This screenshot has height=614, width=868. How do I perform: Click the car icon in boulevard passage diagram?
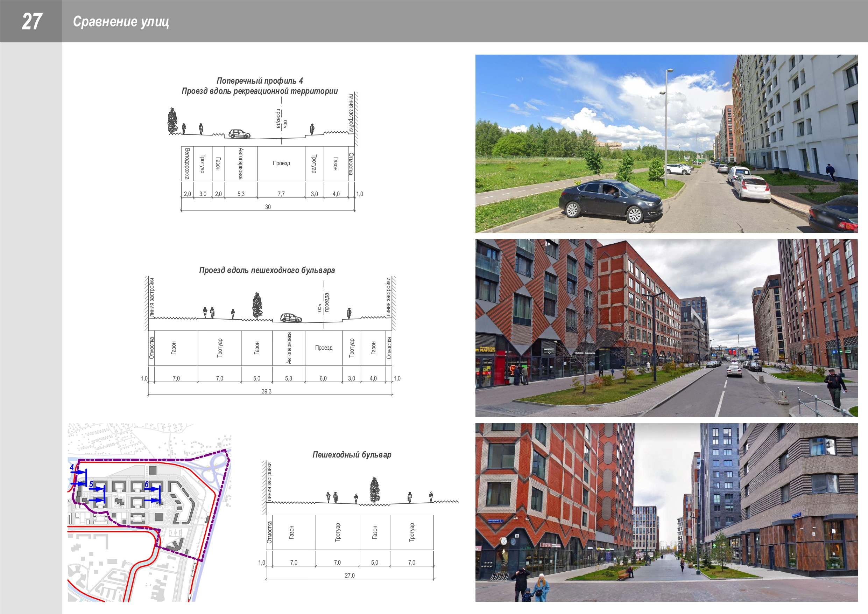[291, 318]
